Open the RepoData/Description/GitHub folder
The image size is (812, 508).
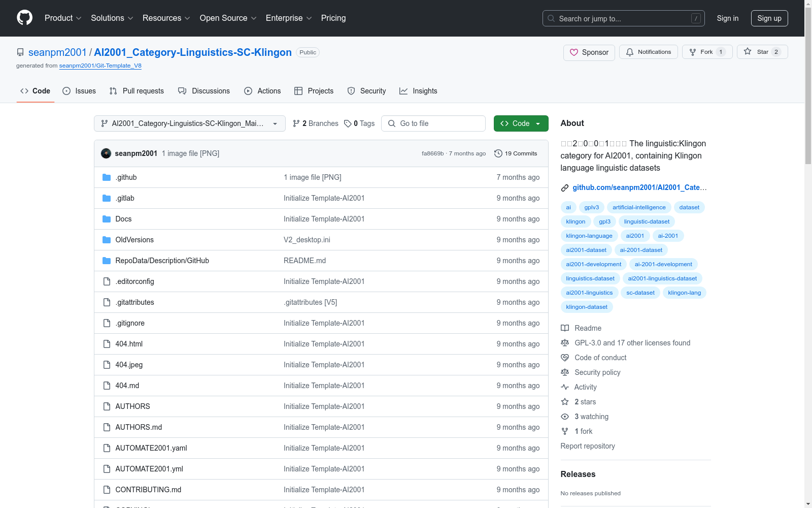[x=162, y=261]
